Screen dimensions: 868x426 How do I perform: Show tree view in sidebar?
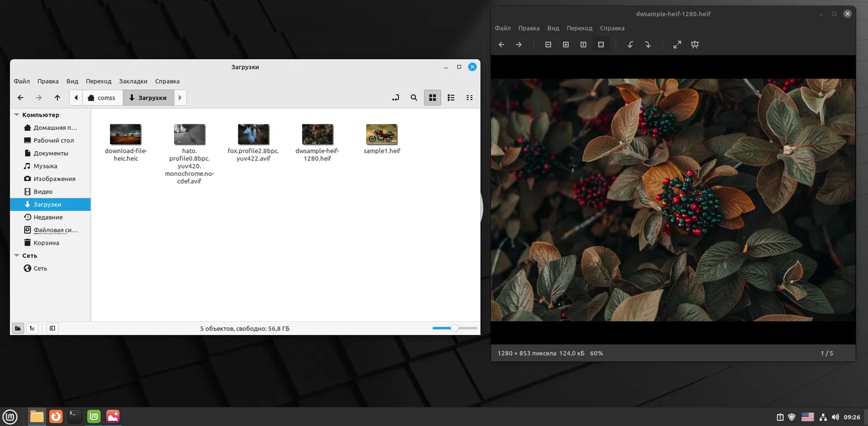(32, 328)
